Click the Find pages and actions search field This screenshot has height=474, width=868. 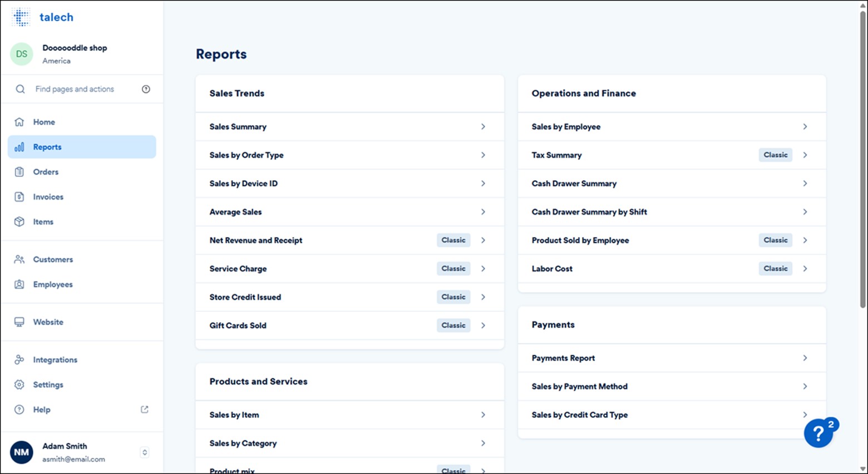(75, 89)
